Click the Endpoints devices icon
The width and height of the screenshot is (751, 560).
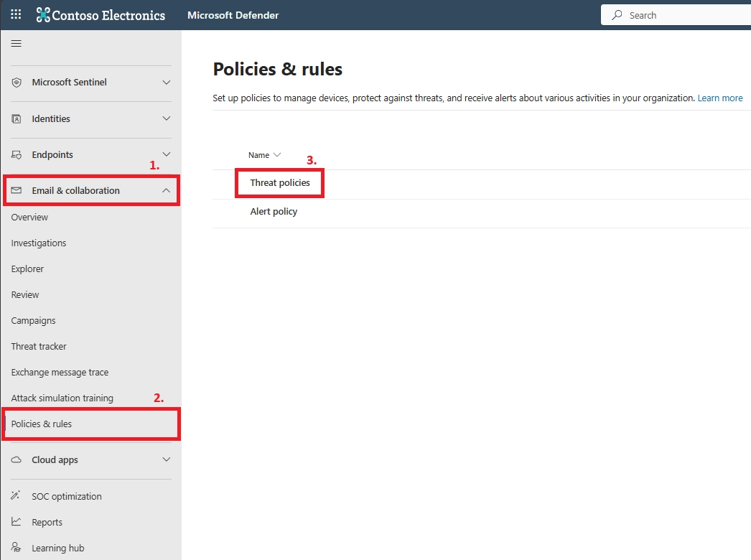click(x=16, y=154)
